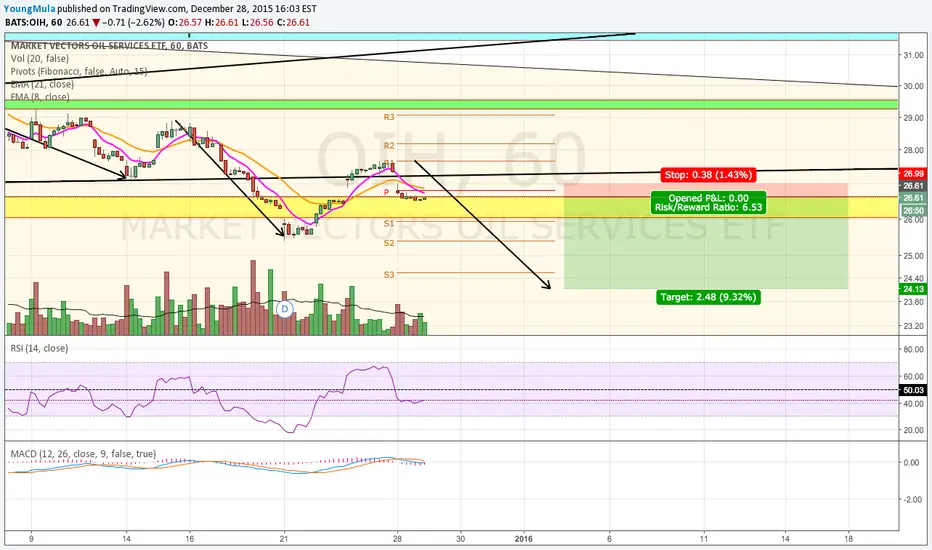The width and height of the screenshot is (932, 550).
Task: Click the R3 pivot level label
Action: point(389,117)
